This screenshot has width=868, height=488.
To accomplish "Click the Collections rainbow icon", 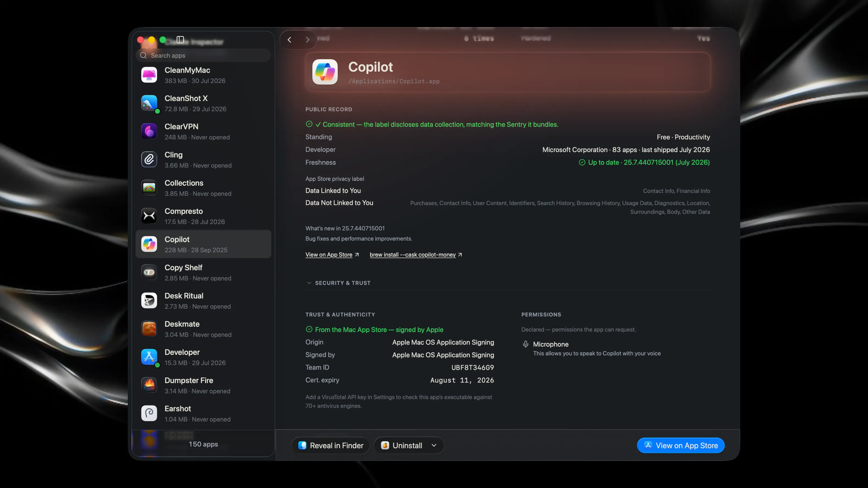I will pos(149,188).
